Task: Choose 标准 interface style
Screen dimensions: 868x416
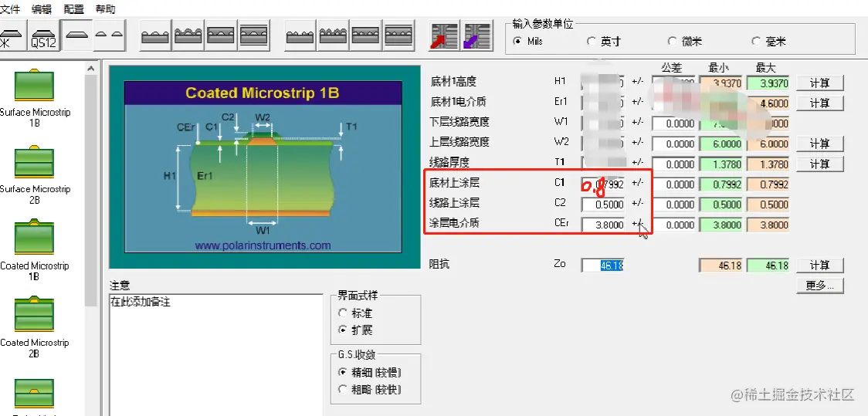Action: [355, 313]
